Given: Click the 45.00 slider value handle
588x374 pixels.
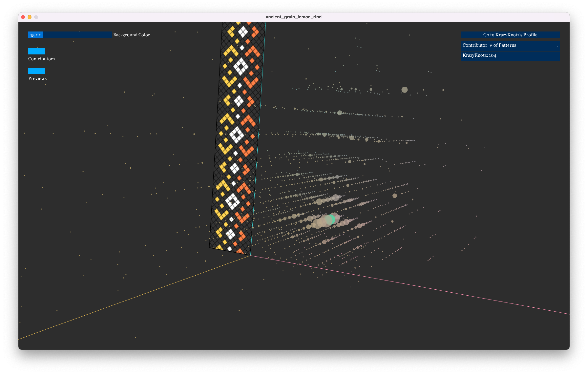Looking at the screenshot, I should (35, 35).
